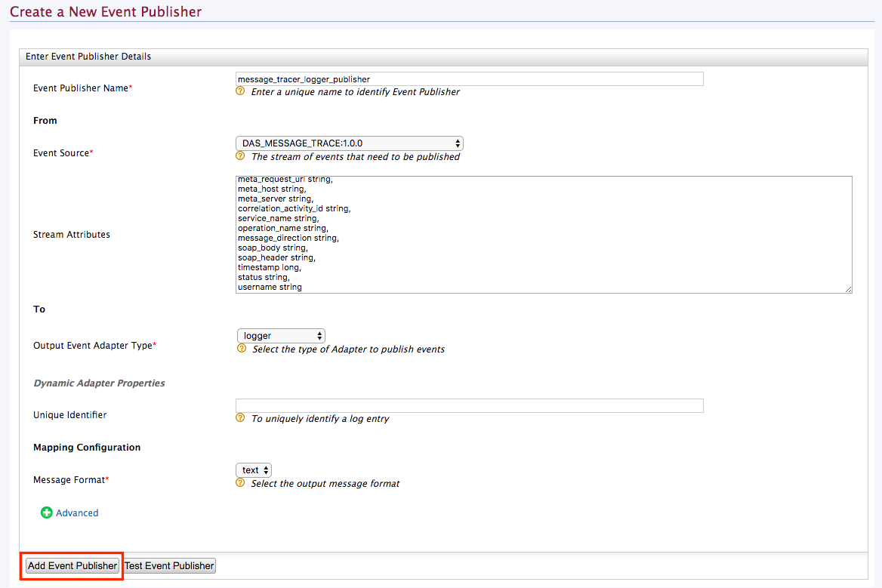Click 'Stream Attributes' label
The height and width of the screenshot is (588, 882).
coord(72,235)
